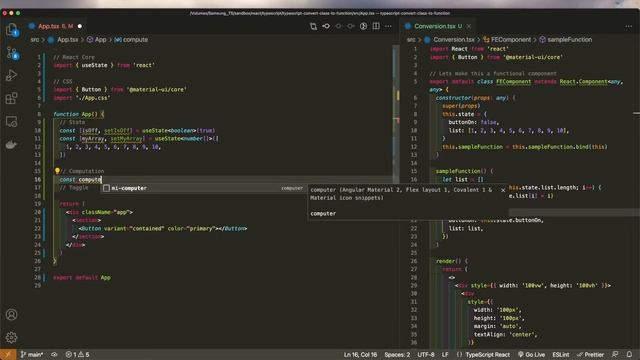This screenshot has width=640, height=360.
Task: Open the FEComponent breadcrumb
Action: point(507,40)
